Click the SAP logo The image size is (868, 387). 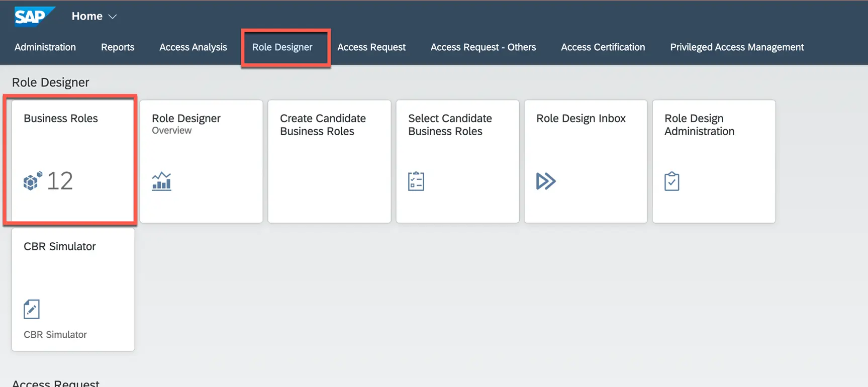(x=33, y=16)
